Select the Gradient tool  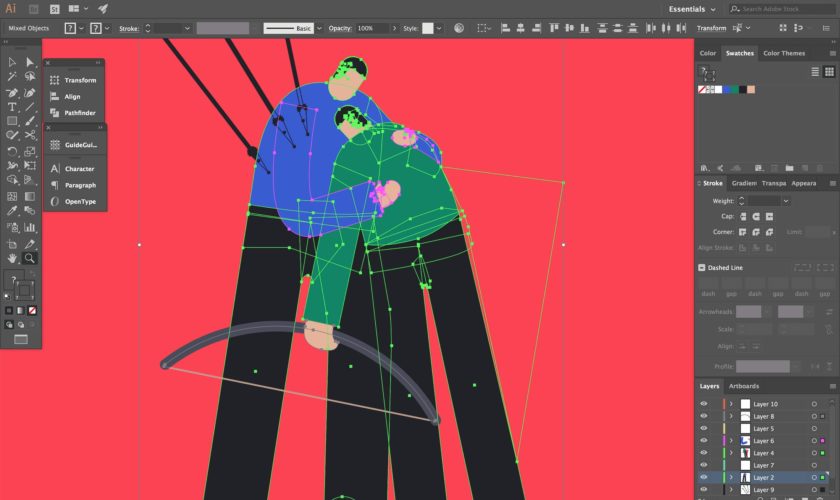tap(29, 196)
